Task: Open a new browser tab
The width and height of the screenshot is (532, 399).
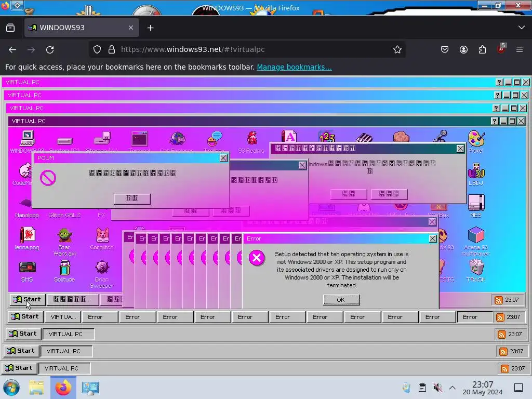Action: point(150,28)
